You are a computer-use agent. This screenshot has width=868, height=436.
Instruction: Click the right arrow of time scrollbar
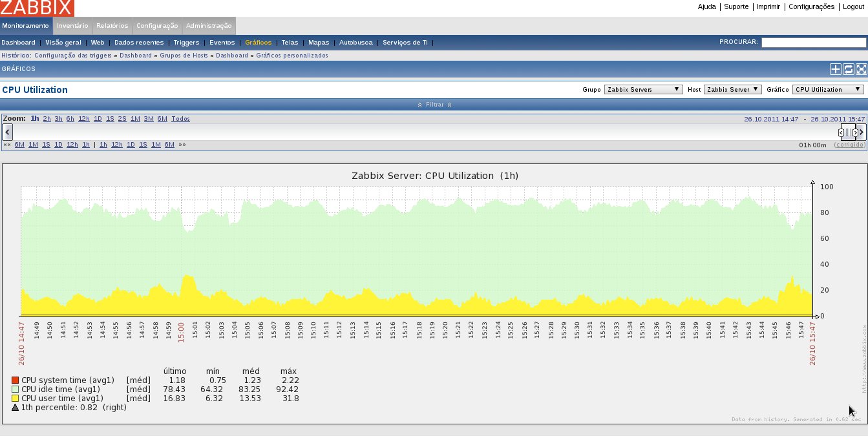(862, 132)
